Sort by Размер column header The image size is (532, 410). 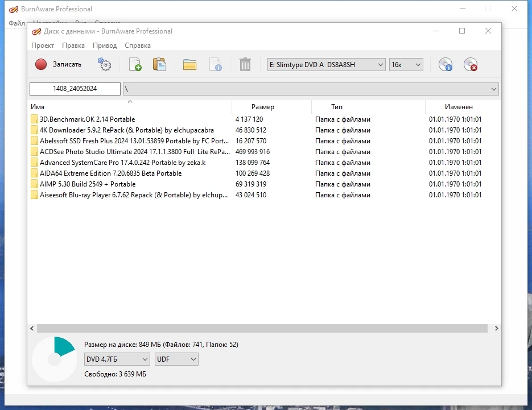point(271,107)
